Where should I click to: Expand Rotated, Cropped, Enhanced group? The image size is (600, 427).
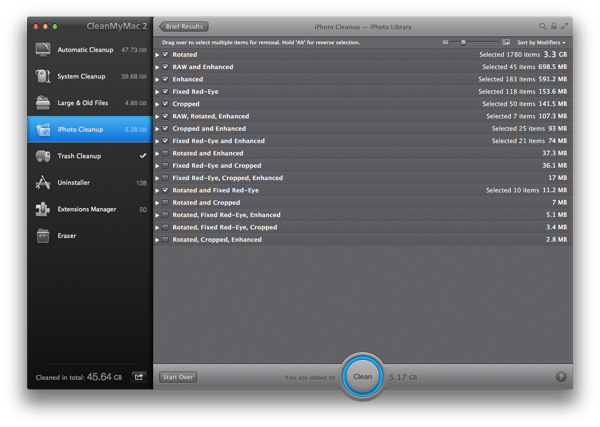click(157, 240)
